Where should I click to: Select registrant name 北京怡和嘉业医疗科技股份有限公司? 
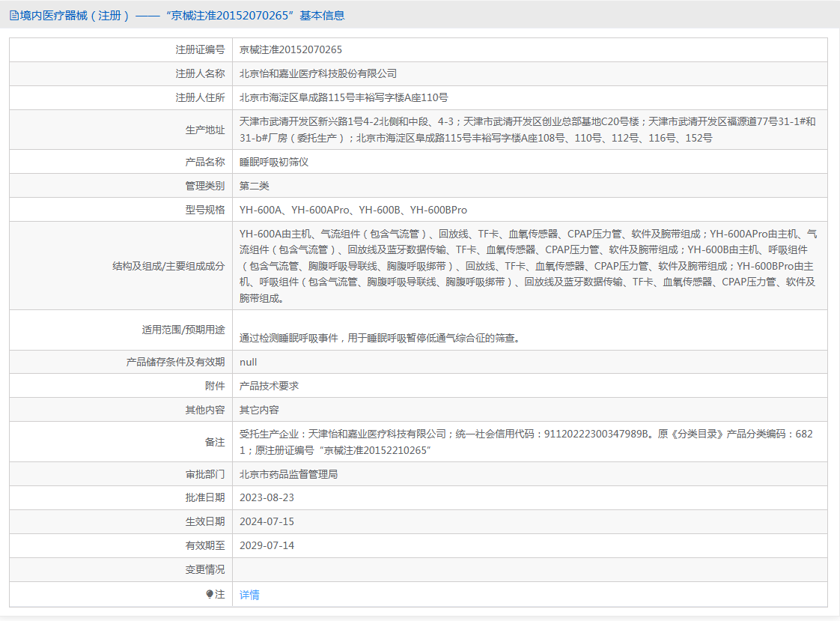(x=318, y=74)
